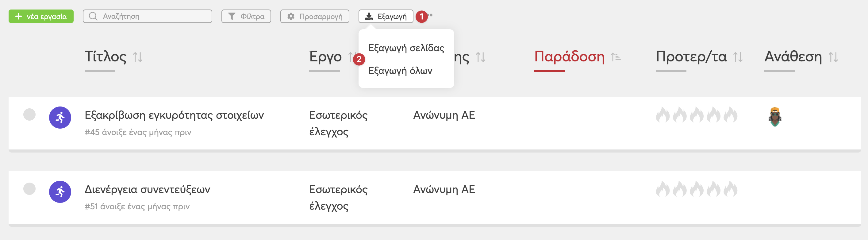Open task Διενέργεια συνεντεύξεων
The image size is (868, 240).
pos(147,189)
